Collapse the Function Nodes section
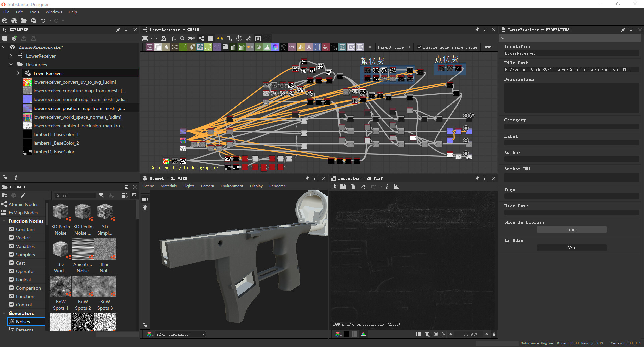This screenshot has width=644, height=347. [4, 221]
